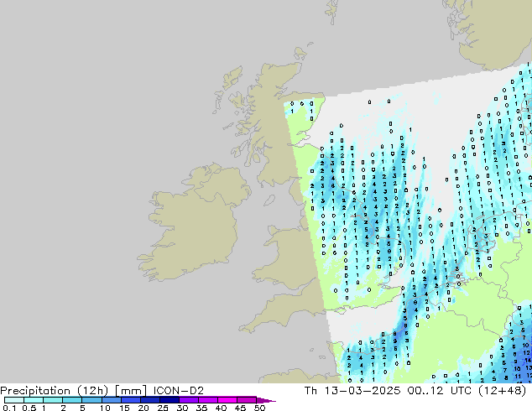
Task: Click the 0.5–1 mm legend color box
Action: tap(34, 400)
